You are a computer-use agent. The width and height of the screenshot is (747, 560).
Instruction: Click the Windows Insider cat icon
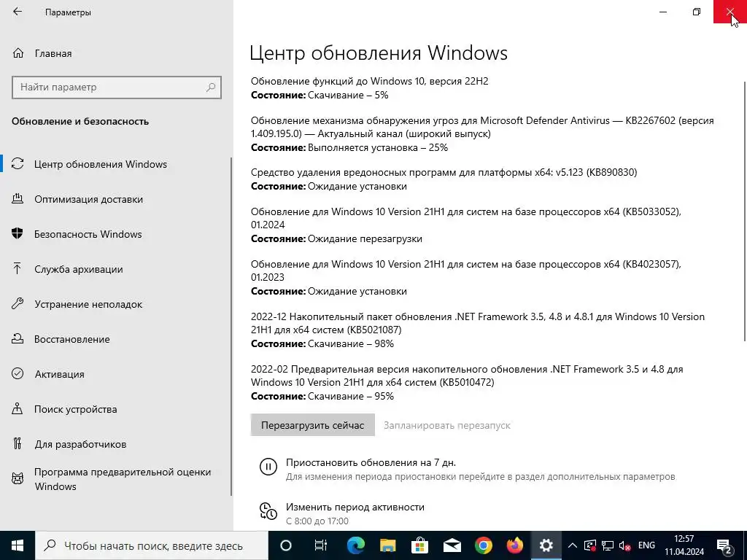click(x=18, y=478)
